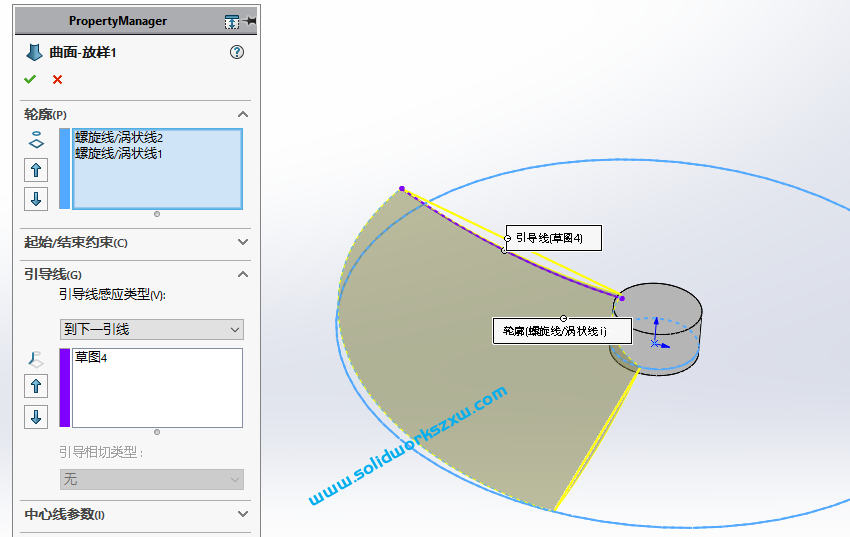Click the 引导相切类型 label

101,452
